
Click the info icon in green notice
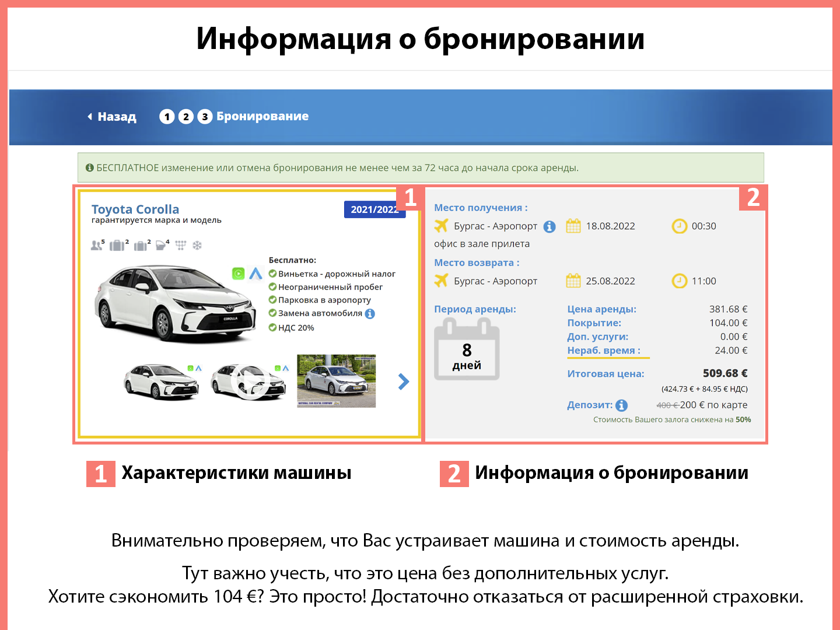pyautogui.click(x=90, y=168)
